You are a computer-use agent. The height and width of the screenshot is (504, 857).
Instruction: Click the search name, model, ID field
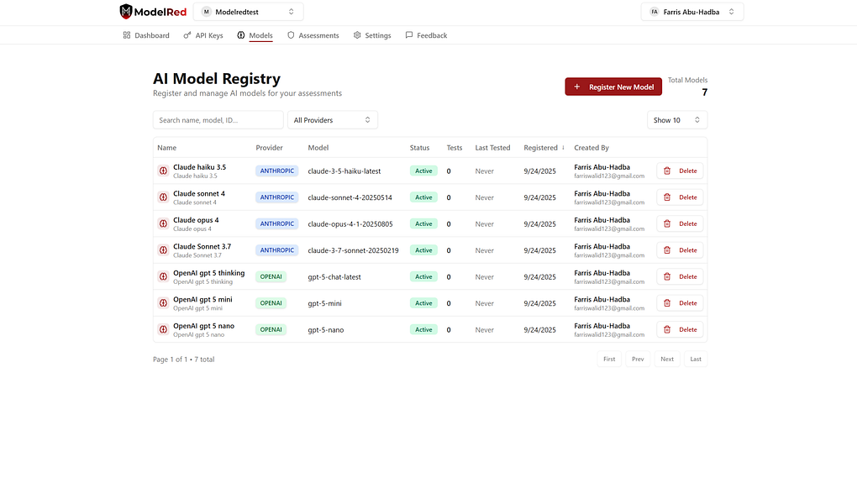[x=218, y=120]
